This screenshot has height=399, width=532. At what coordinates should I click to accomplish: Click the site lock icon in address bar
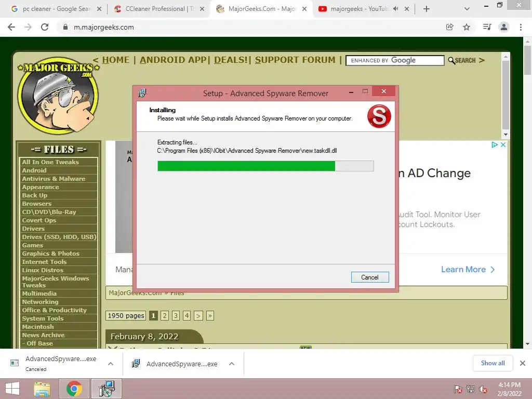[x=65, y=27]
